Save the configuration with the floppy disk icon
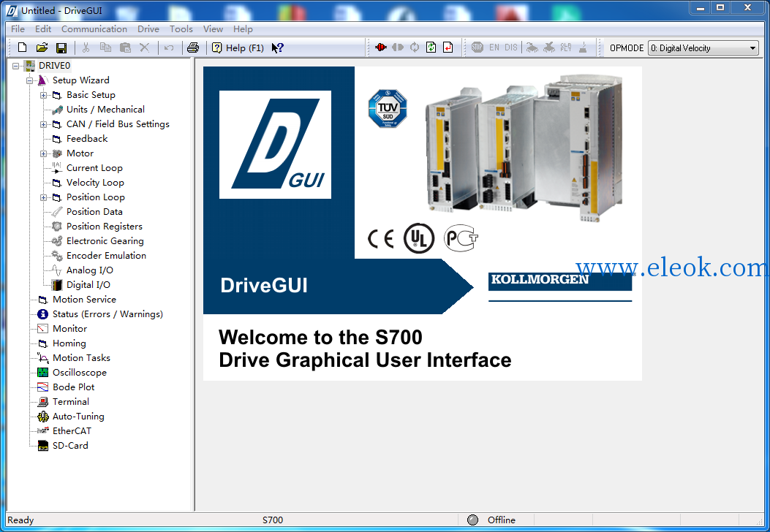770x532 pixels. pos(61,47)
